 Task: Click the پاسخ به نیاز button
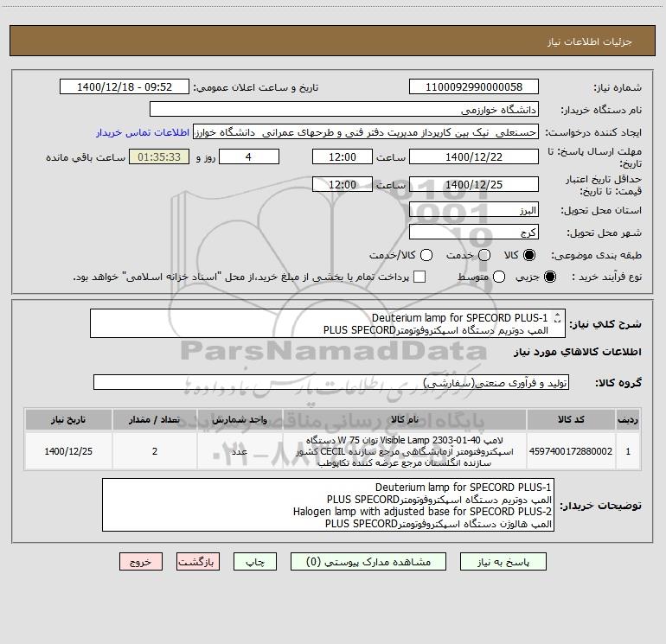[x=503, y=562]
